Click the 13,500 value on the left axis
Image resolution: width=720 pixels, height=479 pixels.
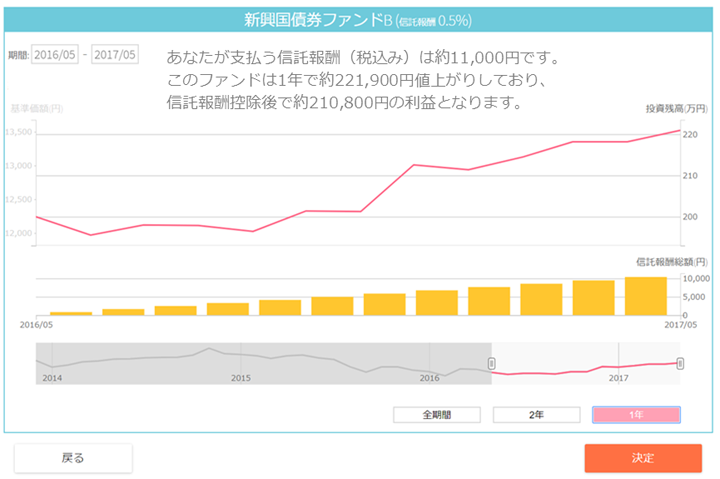click(19, 132)
